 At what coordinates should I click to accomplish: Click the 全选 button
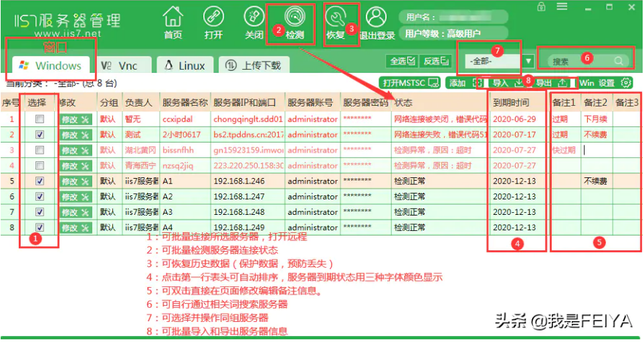[402, 62]
